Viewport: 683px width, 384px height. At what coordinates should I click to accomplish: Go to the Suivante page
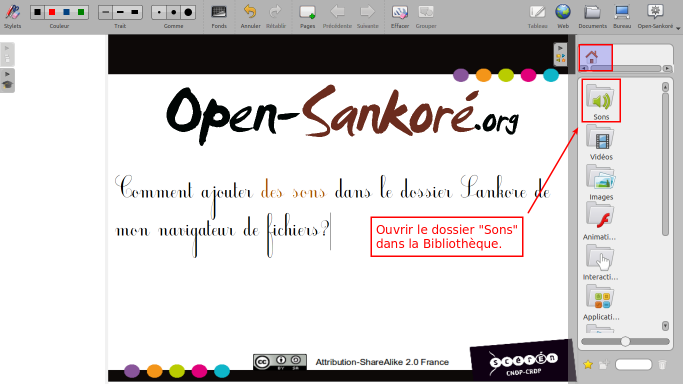point(367,17)
